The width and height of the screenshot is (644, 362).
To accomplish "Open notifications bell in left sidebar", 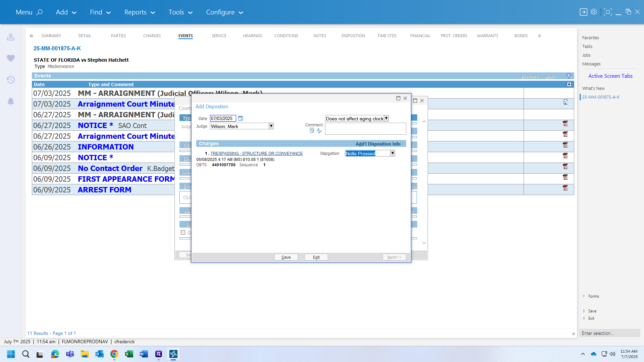I will [11, 101].
